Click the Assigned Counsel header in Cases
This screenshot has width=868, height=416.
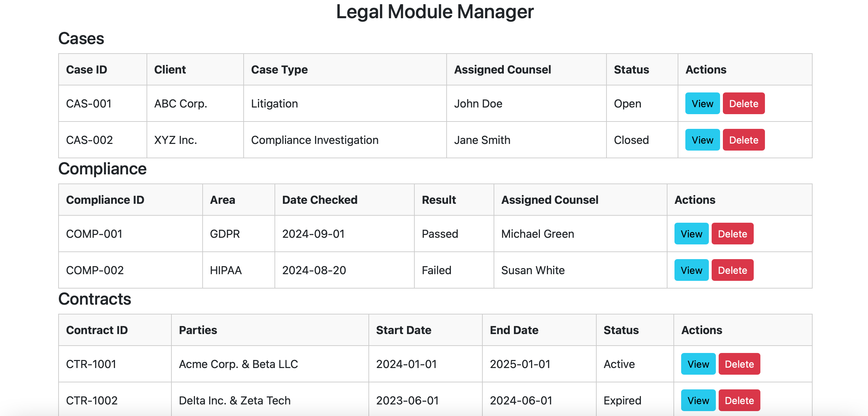502,70
